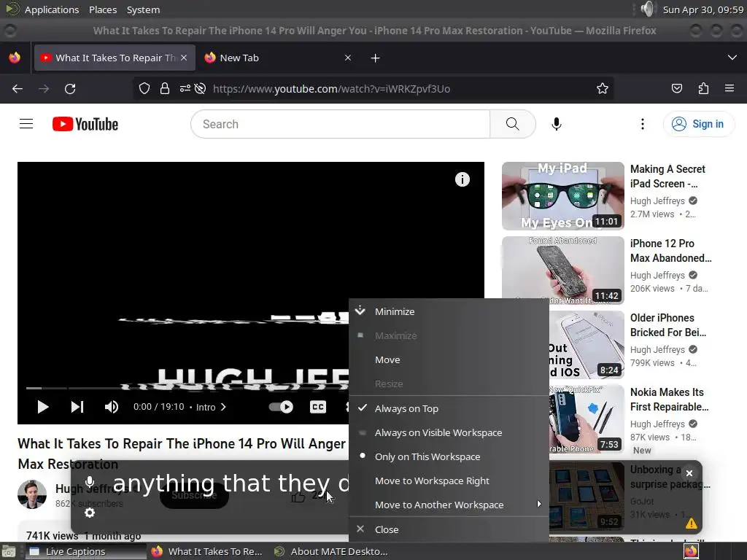The width and height of the screenshot is (747, 560).
Task: Go back with Firefox back arrow
Action: pyautogui.click(x=18, y=89)
